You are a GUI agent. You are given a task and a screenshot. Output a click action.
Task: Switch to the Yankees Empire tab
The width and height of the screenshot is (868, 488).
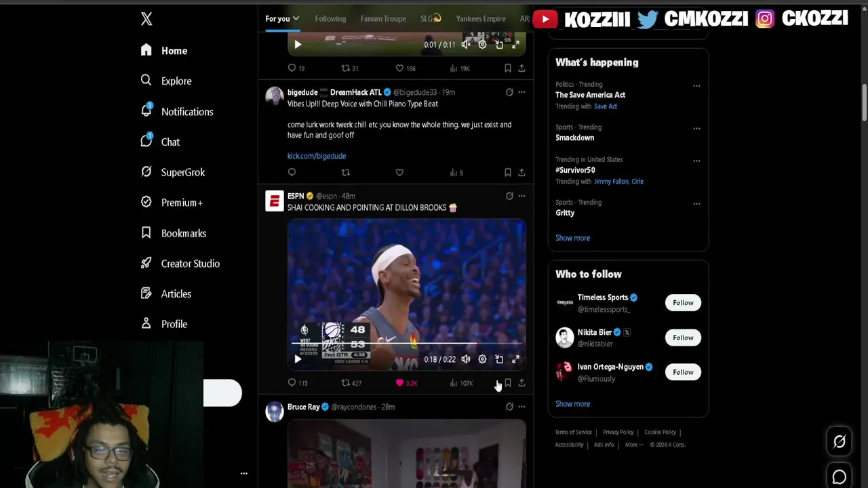tap(481, 18)
